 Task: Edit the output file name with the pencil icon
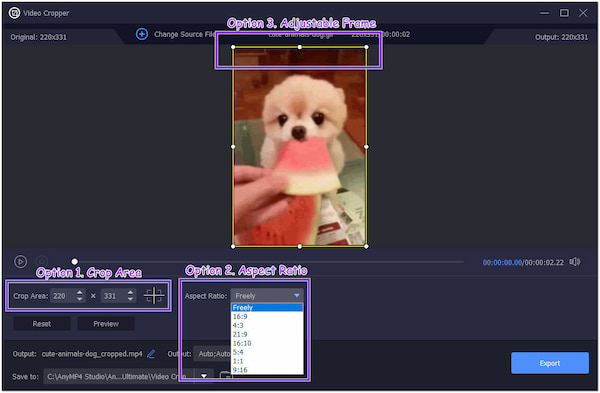pos(151,354)
